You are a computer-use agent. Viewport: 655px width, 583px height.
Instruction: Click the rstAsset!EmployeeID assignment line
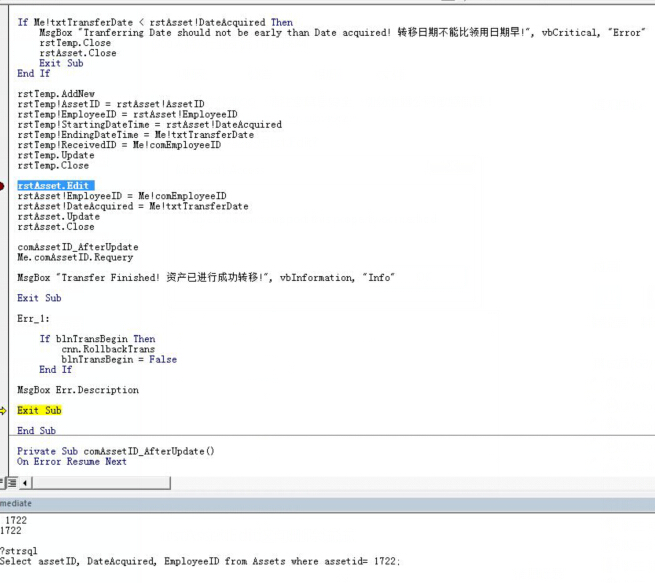(x=122, y=196)
